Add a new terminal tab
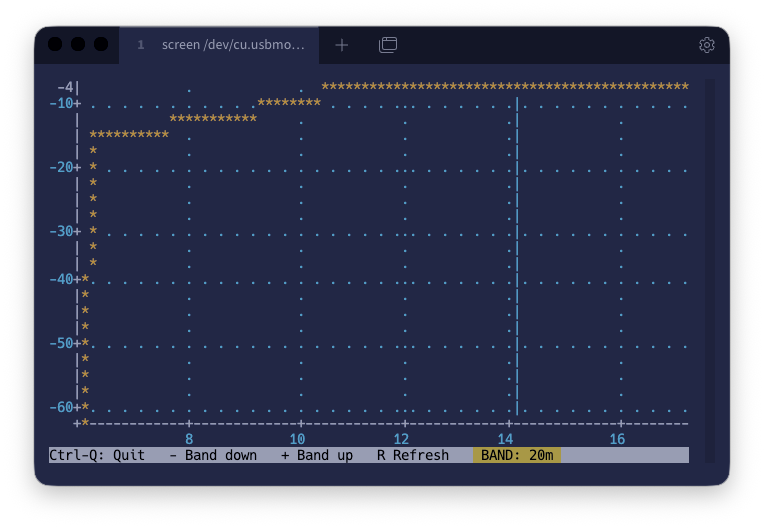Viewport: 764px width, 528px height. point(342,45)
